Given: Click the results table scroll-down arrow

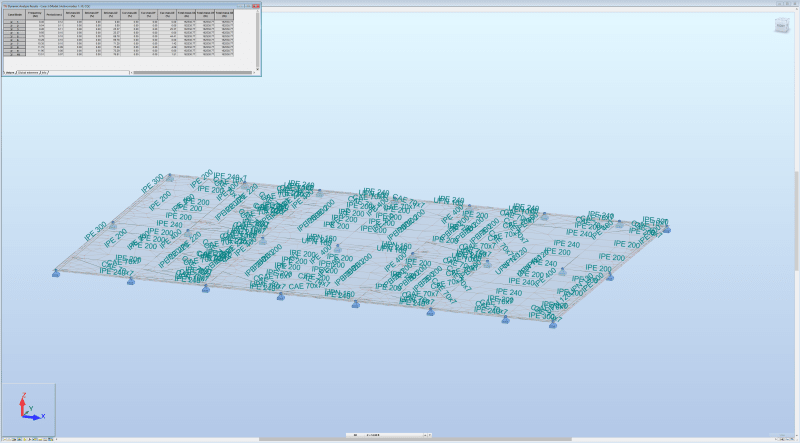Looking at the screenshot, I should click(258, 69).
